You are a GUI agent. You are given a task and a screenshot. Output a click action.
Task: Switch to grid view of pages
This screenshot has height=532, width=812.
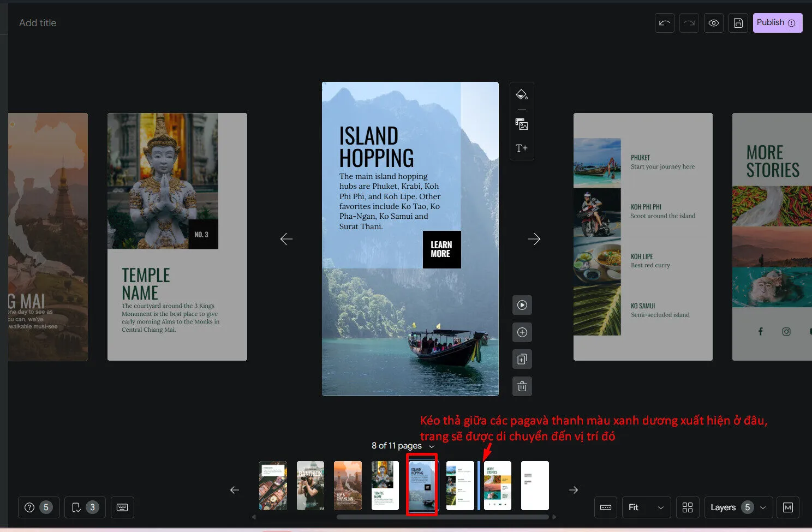(688, 507)
